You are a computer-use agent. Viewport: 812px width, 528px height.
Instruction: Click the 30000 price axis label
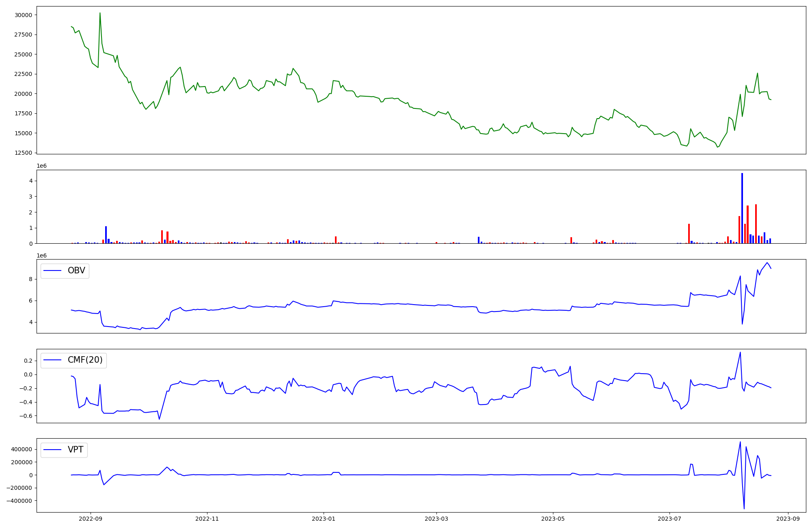click(x=23, y=15)
